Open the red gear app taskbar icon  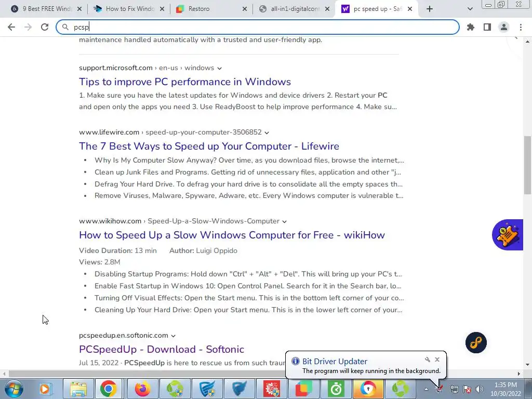pos(271,389)
